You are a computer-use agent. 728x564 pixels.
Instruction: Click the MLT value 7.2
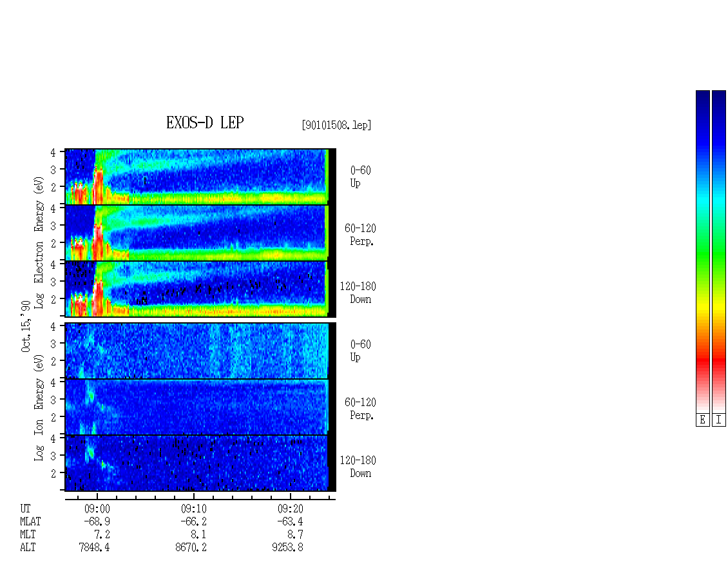[101, 535]
